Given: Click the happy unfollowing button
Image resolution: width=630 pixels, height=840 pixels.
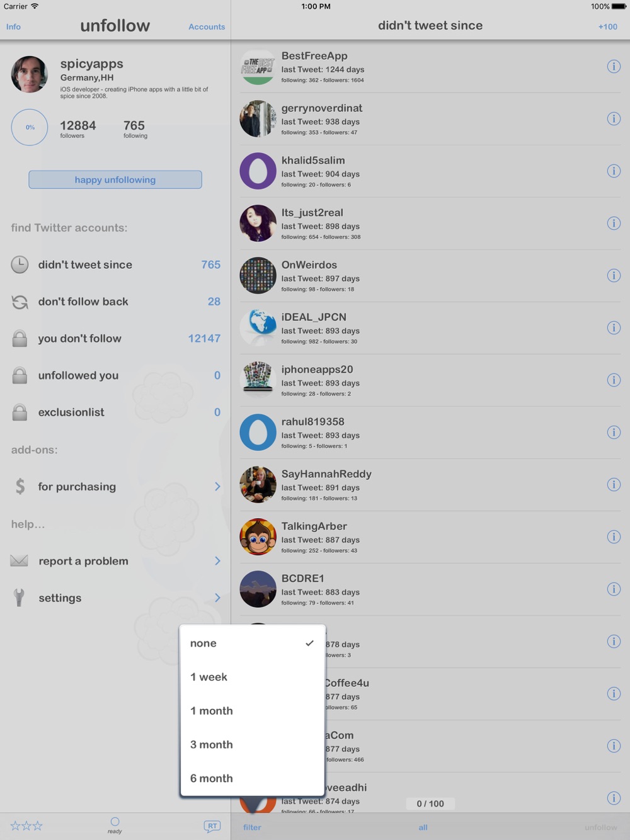Looking at the screenshot, I should (x=115, y=179).
